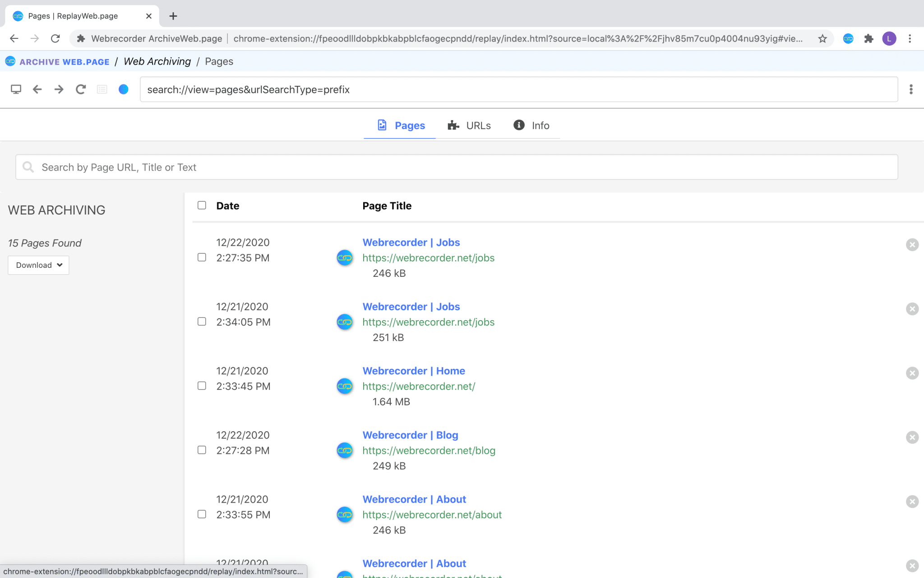The width and height of the screenshot is (924, 578).
Task: Open the Chrome profile avatar L
Action: coord(889,38)
